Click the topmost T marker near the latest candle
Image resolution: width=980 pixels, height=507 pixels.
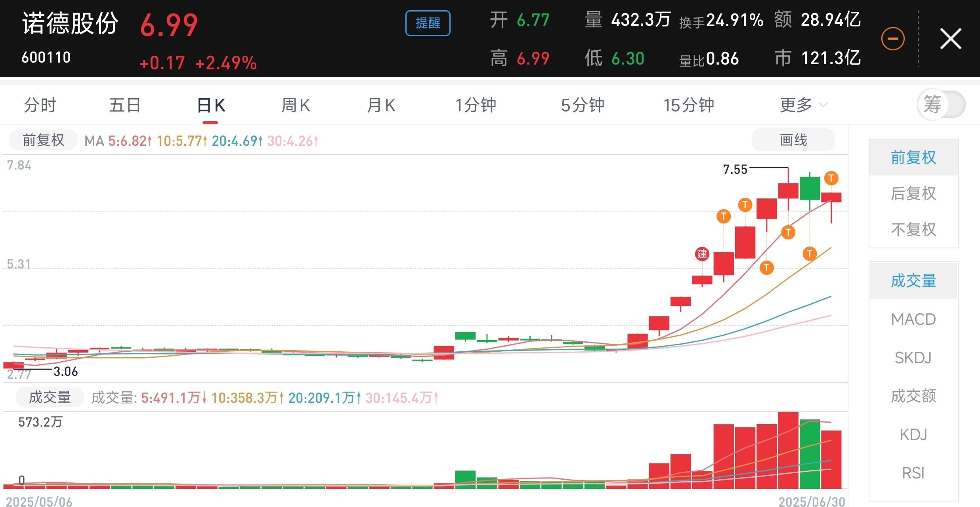(831, 178)
